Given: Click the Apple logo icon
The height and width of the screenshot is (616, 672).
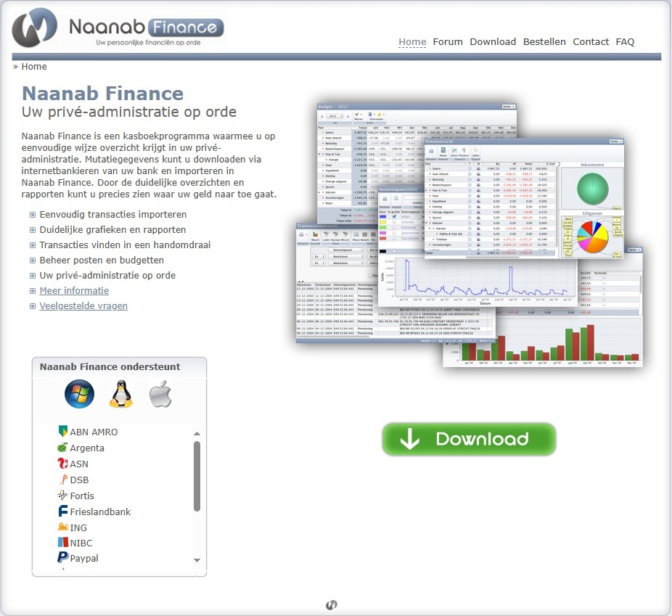Looking at the screenshot, I should point(160,395).
